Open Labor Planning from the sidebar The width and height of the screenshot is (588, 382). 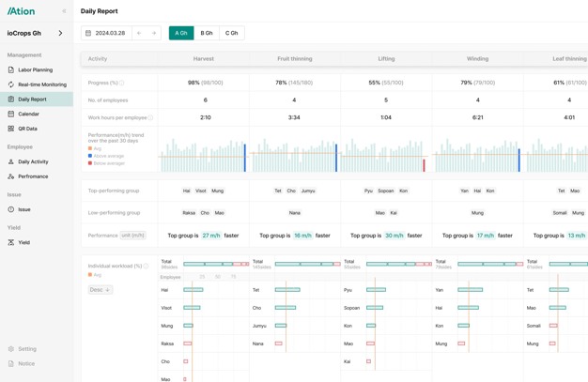pyautogui.click(x=35, y=69)
